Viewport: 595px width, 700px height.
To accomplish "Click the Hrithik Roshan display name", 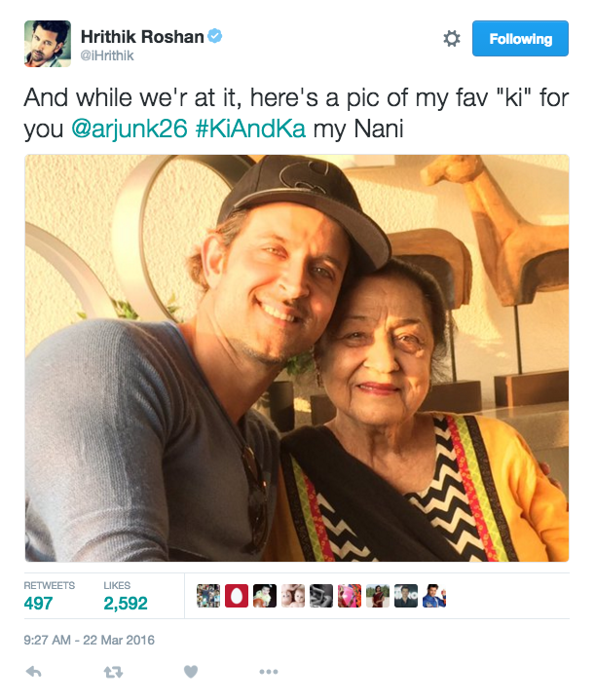I will coord(142,37).
